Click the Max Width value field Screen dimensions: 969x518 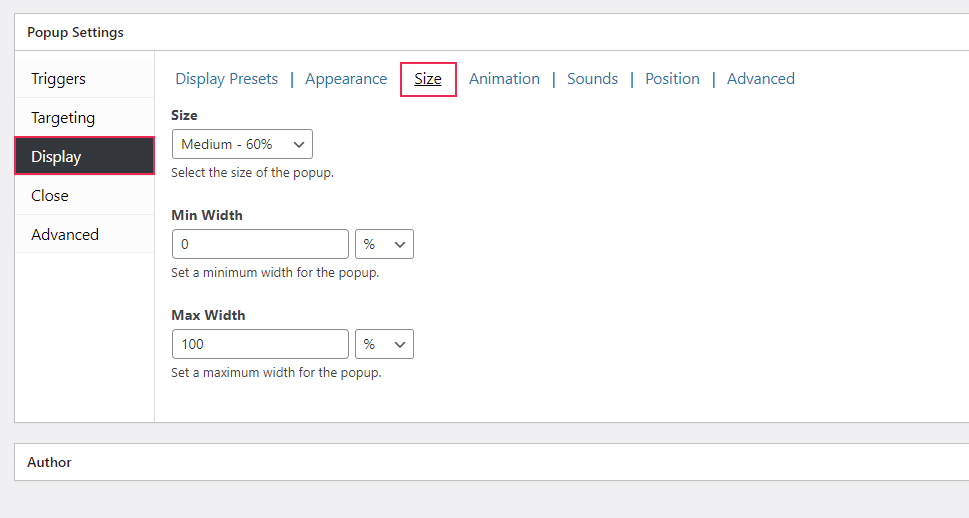tap(260, 344)
